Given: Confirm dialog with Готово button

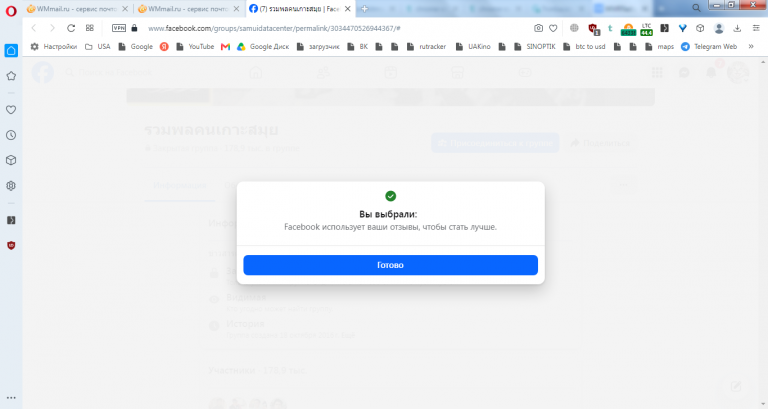Looking at the screenshot, I should [x=390, y=265].
